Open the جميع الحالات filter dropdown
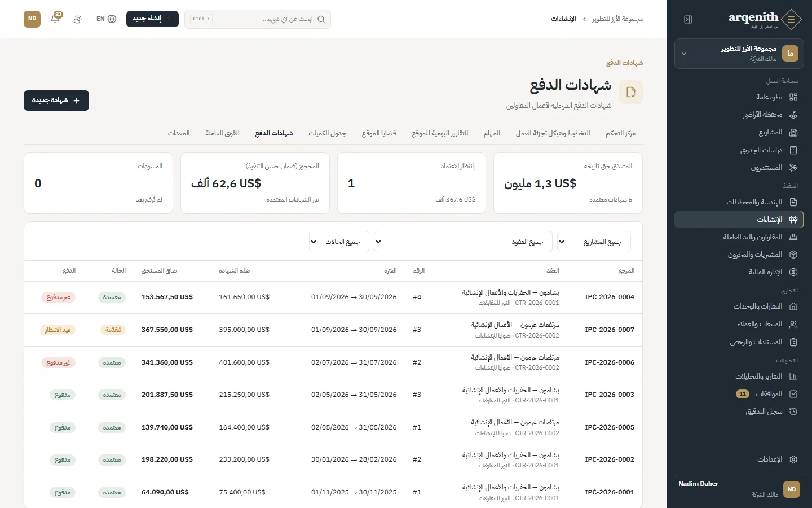This screenshot has width=812, height=508. 339,242
